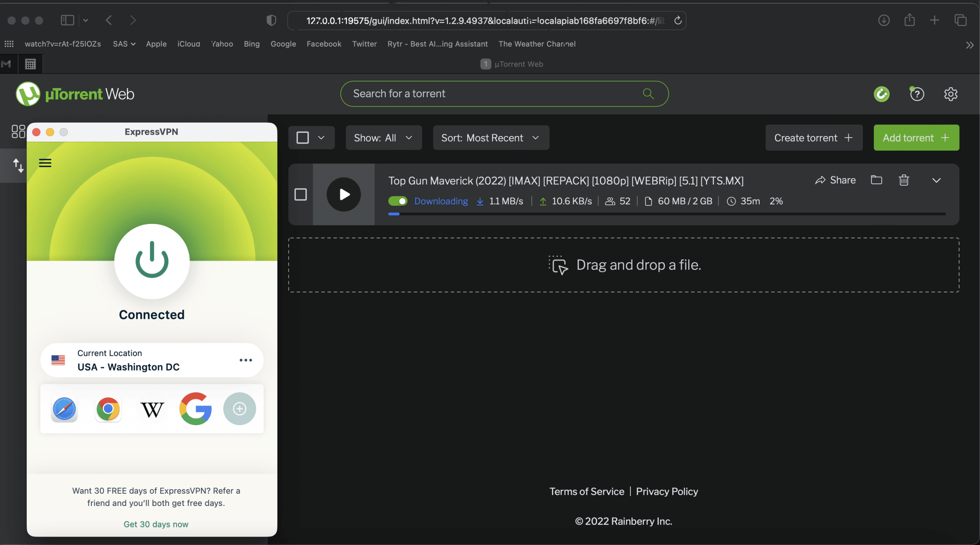Open the Sort: Most Recent dropdown
The height and width of the screenshot is (545, 980).
point(490,138)
